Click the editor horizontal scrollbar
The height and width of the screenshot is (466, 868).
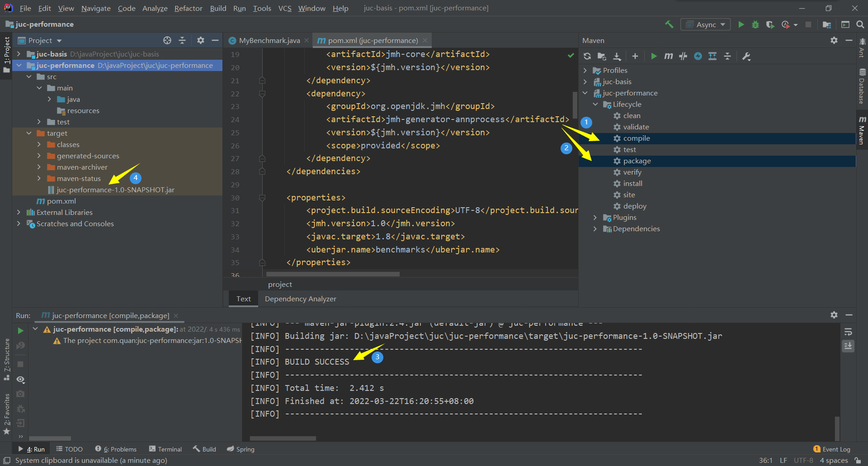tap(333, 274)
